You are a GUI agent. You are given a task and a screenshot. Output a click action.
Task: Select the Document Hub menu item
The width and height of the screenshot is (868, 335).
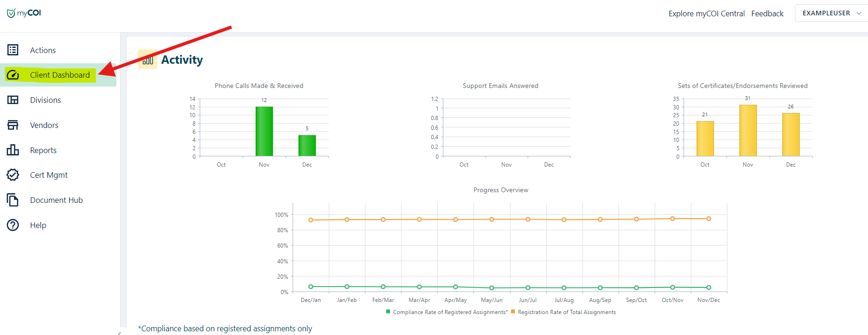(56, 200)
